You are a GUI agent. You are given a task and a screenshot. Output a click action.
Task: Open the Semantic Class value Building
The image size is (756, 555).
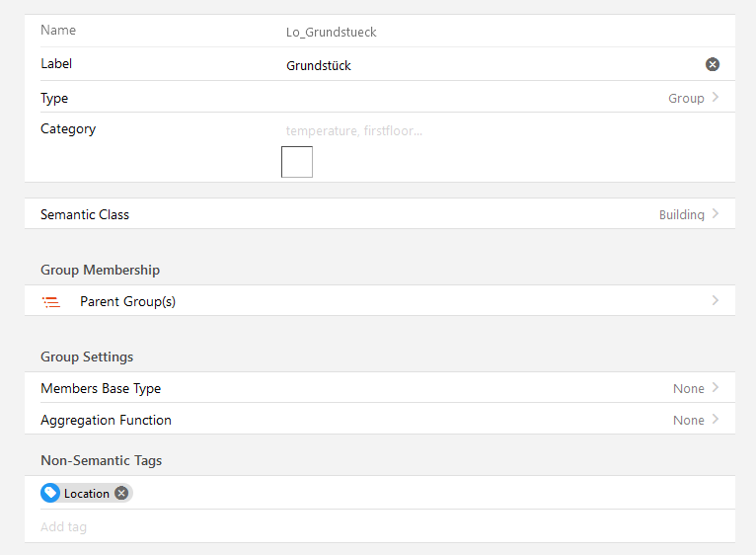coord(681,215)
